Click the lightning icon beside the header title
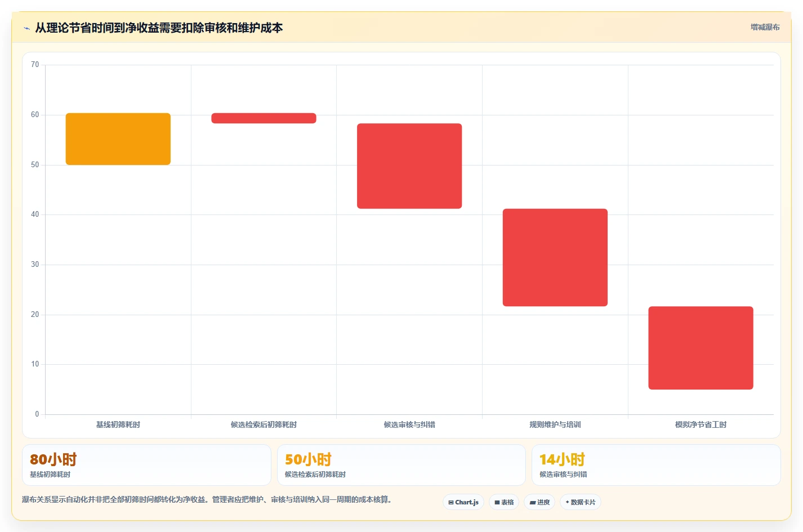The image size is (803, 532). click(x=26, y=28)
